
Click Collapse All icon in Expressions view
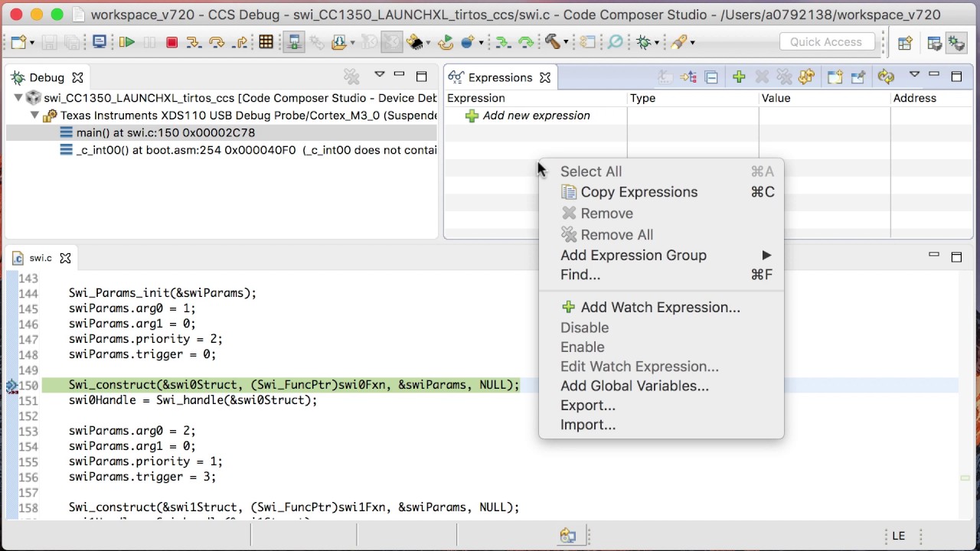pyautogui.click(x=711, y=77)
